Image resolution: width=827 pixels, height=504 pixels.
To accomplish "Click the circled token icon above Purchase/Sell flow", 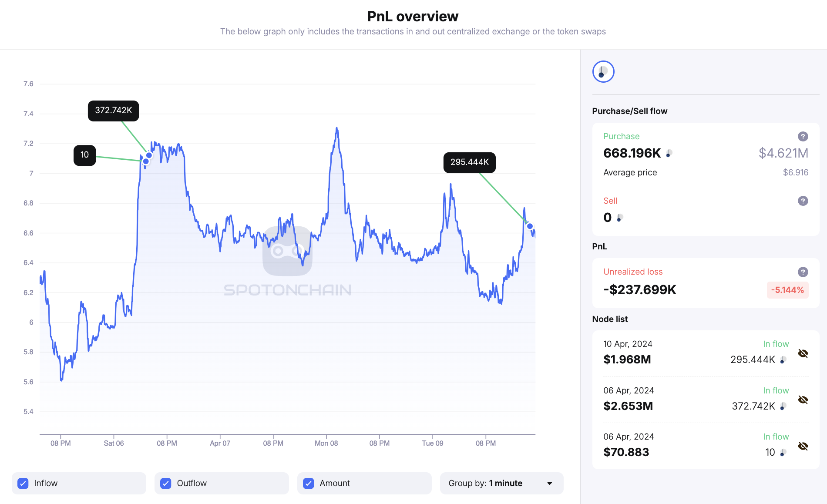I will click(x=603, y=71).
